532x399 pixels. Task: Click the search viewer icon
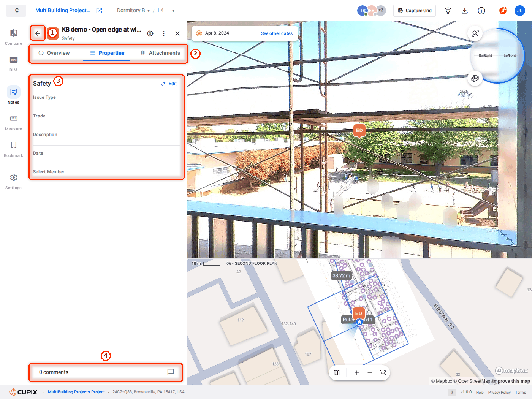coord(475,33)
